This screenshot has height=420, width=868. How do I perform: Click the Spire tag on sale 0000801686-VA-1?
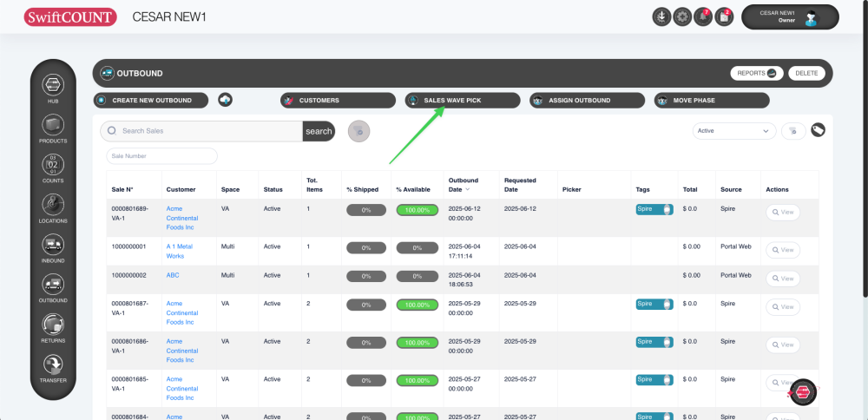pos(654,342)
